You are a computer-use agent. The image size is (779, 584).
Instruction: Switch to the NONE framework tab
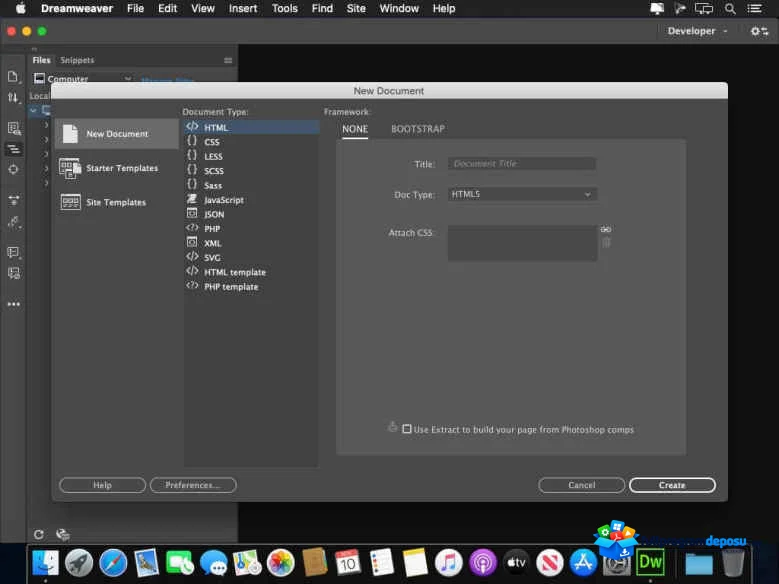pos(355,129)
